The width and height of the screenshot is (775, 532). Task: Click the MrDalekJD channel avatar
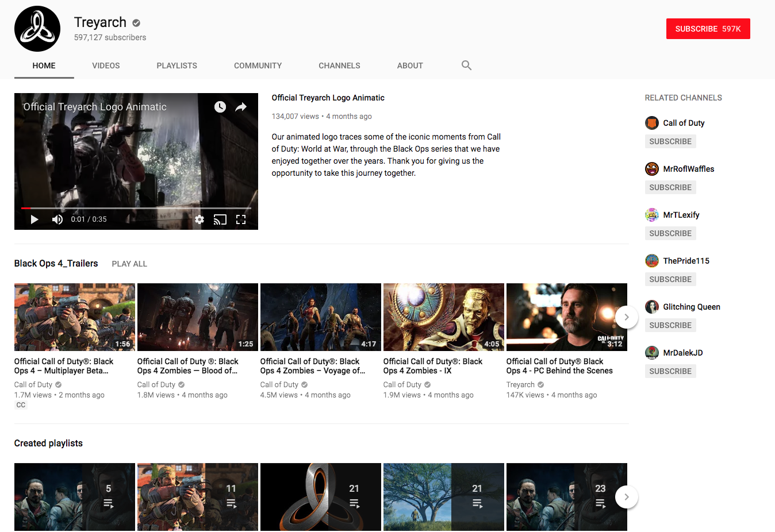(x=652, y=353)
